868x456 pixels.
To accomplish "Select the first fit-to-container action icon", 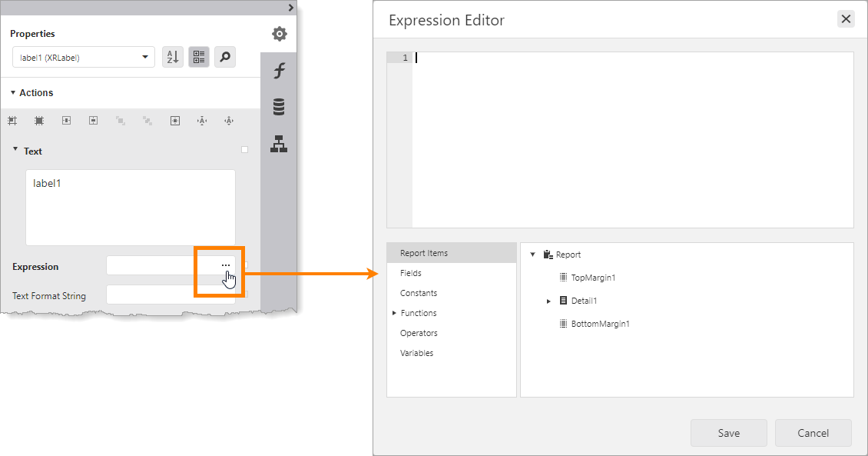I will click(x=12, y=121).
